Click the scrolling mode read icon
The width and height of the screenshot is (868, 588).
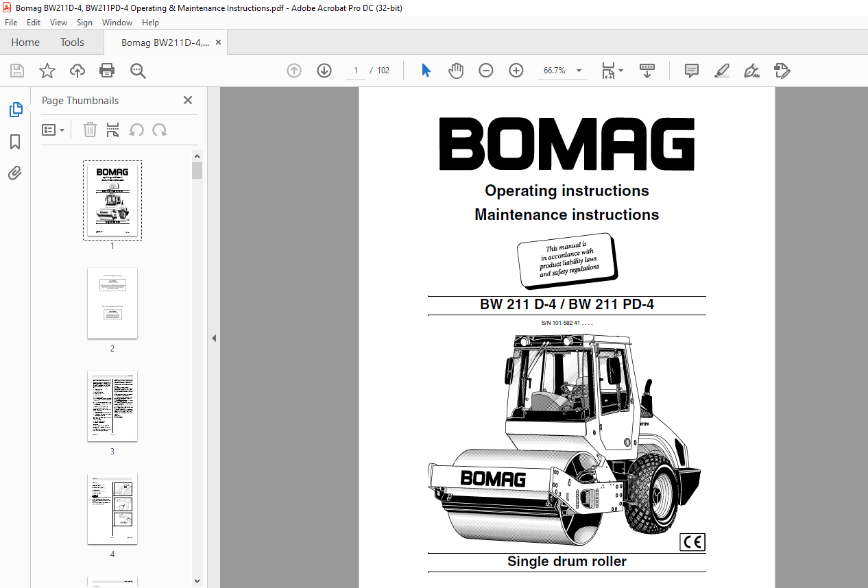tap(647, 71)
